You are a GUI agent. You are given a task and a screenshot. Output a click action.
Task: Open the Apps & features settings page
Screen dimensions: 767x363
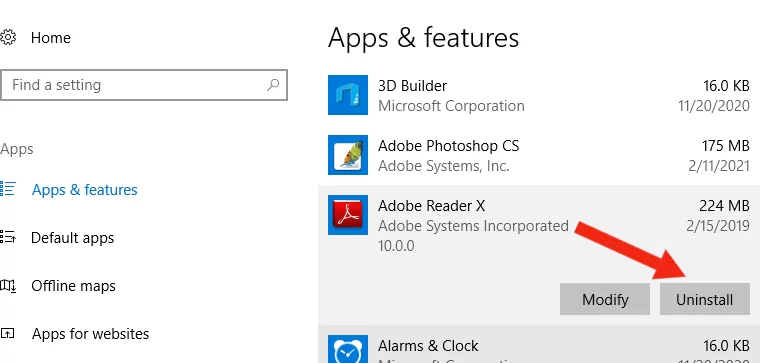point(85,189)
